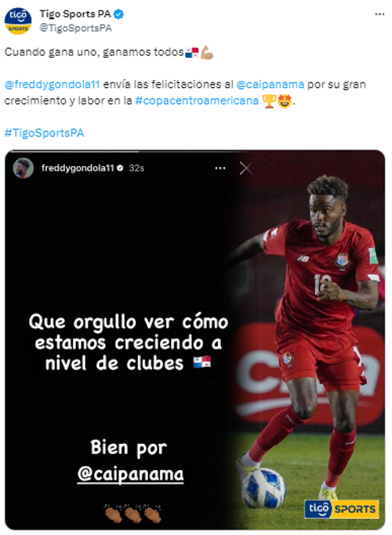Click the blue verified badge beside Tigo Sports PA
Screen dimensions: 392x535
(x=118, y=14)
